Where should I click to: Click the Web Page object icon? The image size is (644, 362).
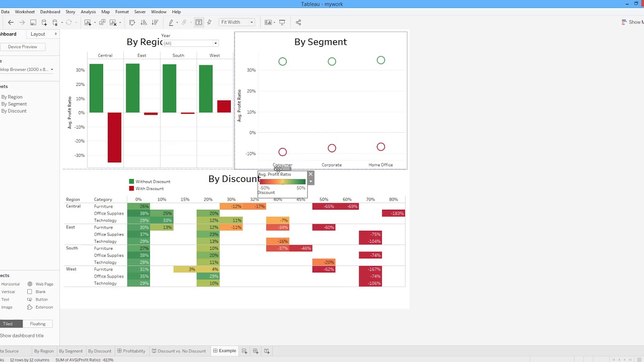tap(30, 284)
